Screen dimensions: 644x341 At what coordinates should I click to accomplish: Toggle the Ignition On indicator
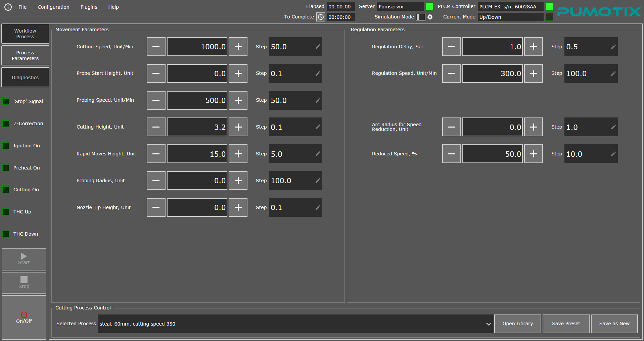[6, 146]
